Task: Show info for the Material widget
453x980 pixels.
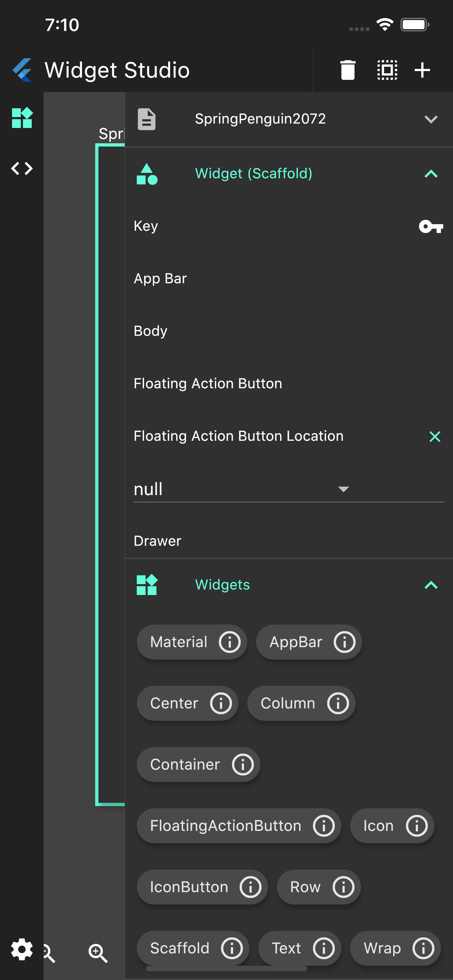Action: pyautogui.click(x=229, y=642)
